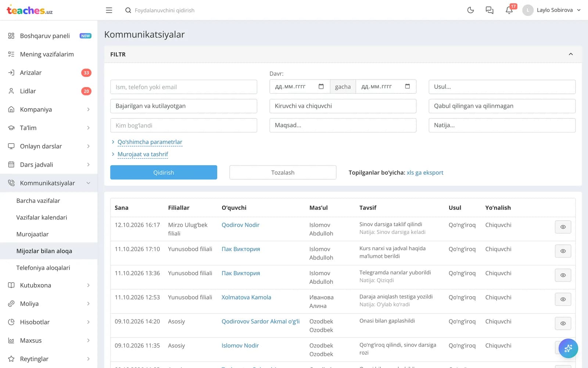View details eye icon for Qodirov Nodir row
The image size is (588, 368).
point(563,227)
